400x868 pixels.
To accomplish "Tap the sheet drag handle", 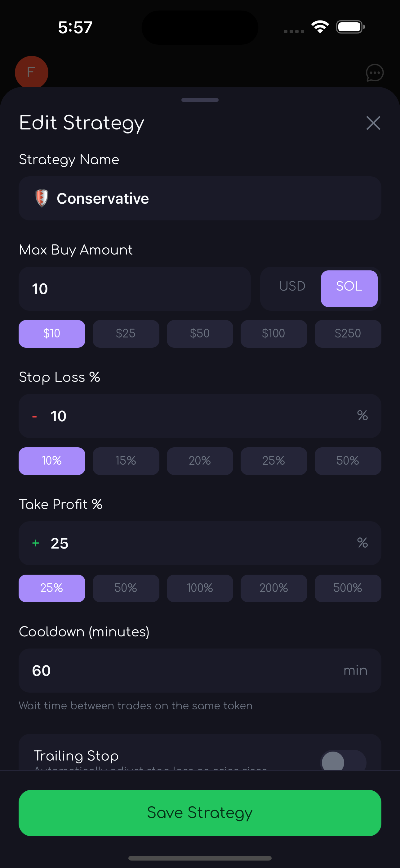I will 200,100.
